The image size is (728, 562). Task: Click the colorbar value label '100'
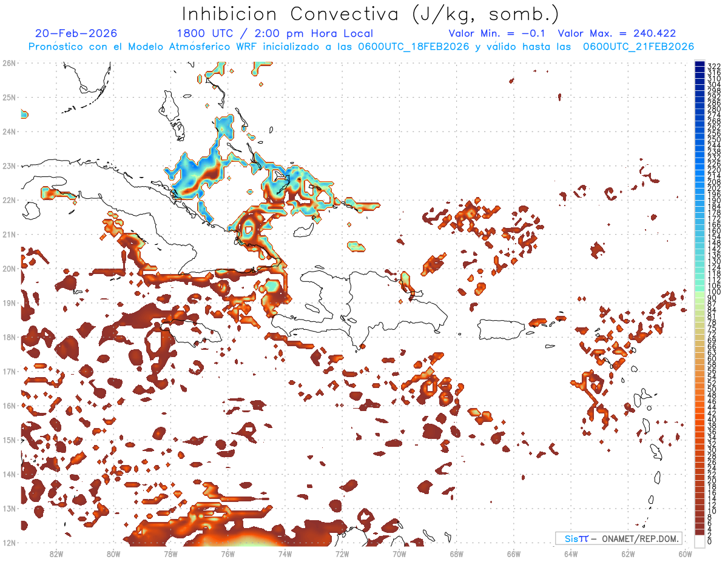click(x=714, y=292)
